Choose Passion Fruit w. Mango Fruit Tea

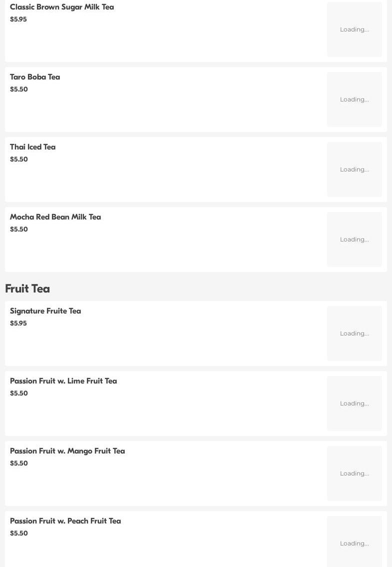[x=67, y=451]
